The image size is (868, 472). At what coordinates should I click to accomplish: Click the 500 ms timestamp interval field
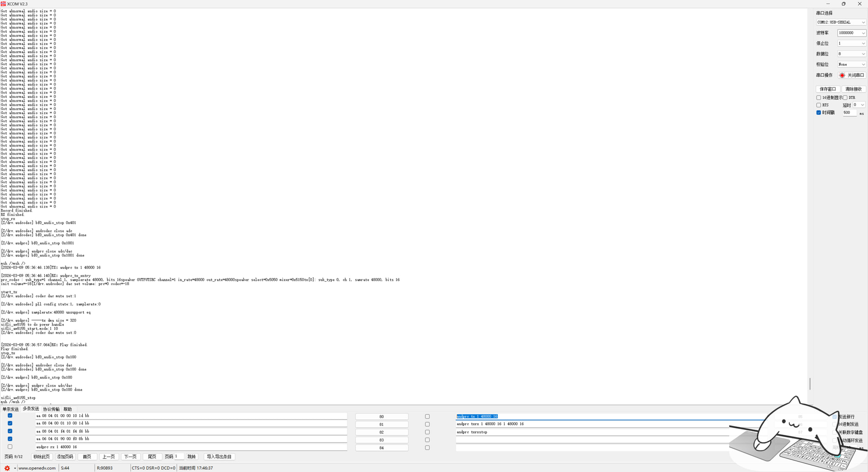pyautogui.click(x=849, y=113)
